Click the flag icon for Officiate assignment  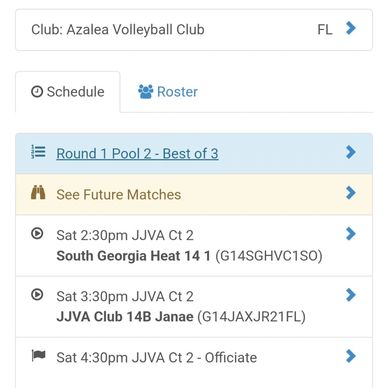point(38,356)
